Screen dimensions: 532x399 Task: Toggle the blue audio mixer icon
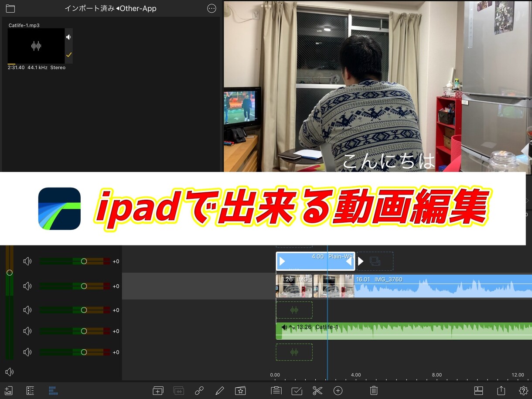tap(53, 391)
